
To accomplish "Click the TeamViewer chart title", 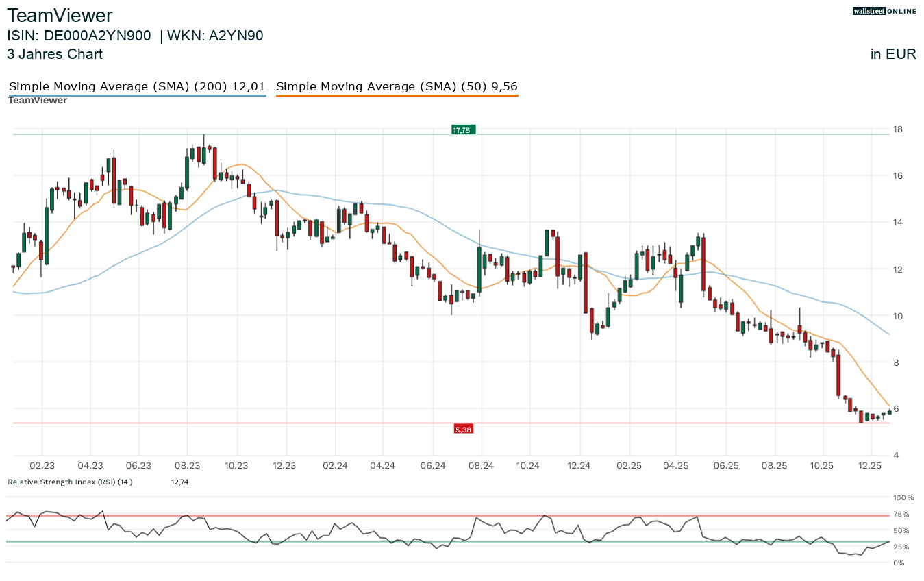I will (60, 16).
